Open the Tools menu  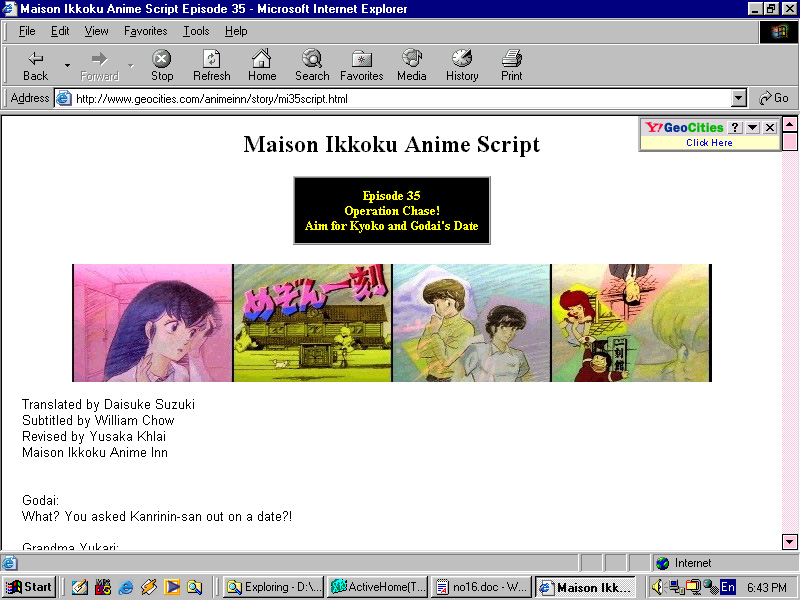click(x=196, y=31)
